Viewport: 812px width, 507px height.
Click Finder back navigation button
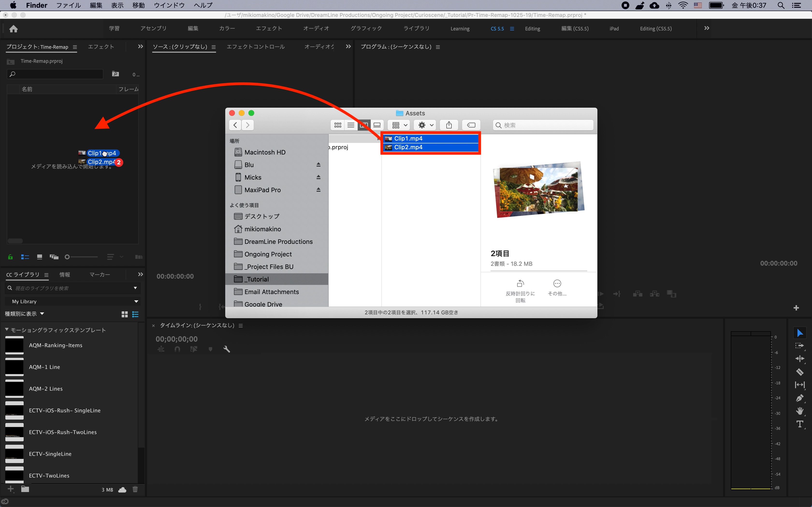(235, 125)
